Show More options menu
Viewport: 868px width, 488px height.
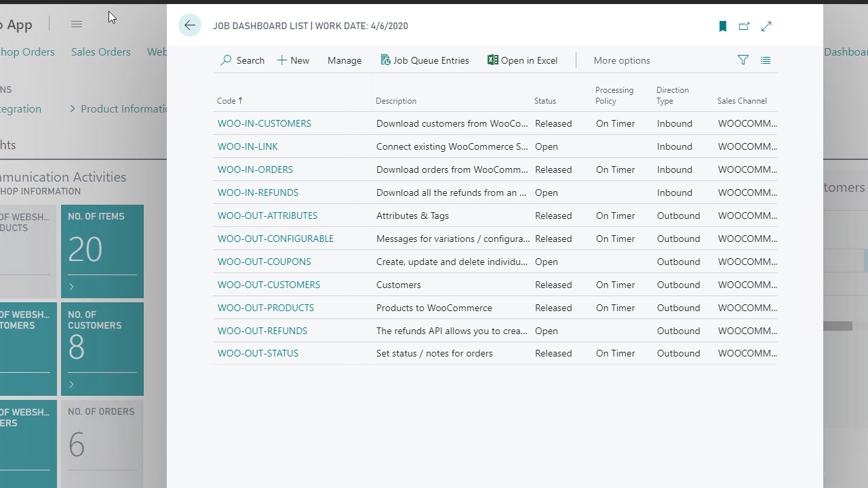click(x=622, y=60)
